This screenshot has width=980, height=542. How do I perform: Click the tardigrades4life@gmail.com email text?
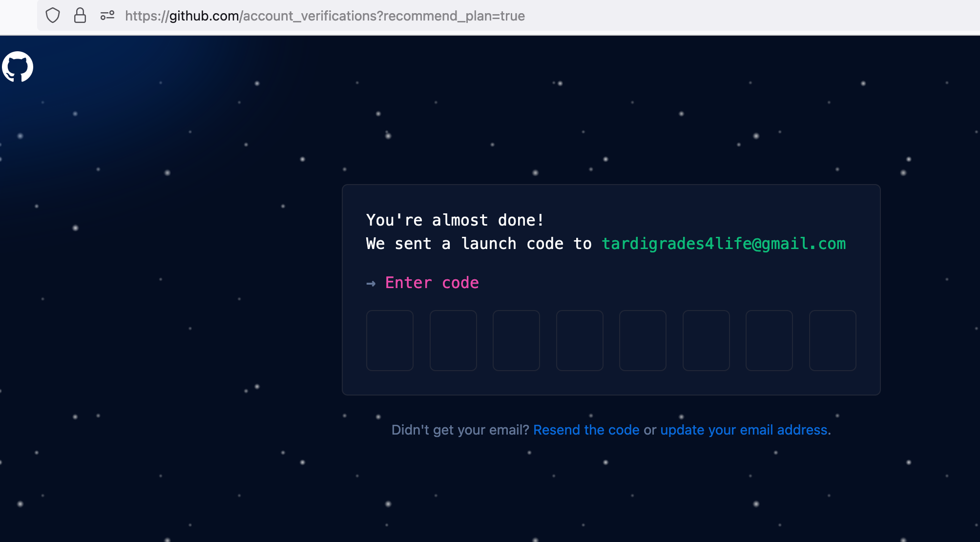point(724,244)
